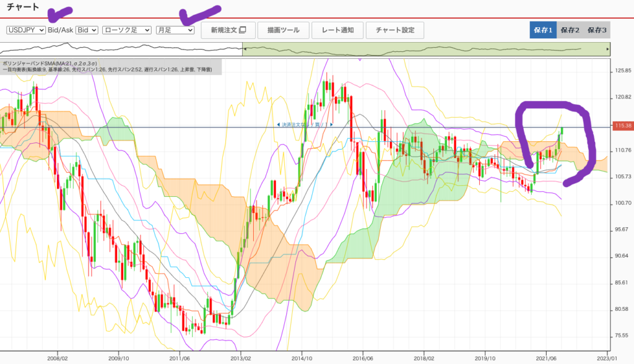The width and height of the screenshot is (634, 364).
Task: Click the green selected range in the overview navigator
Action: coord(425,49)
